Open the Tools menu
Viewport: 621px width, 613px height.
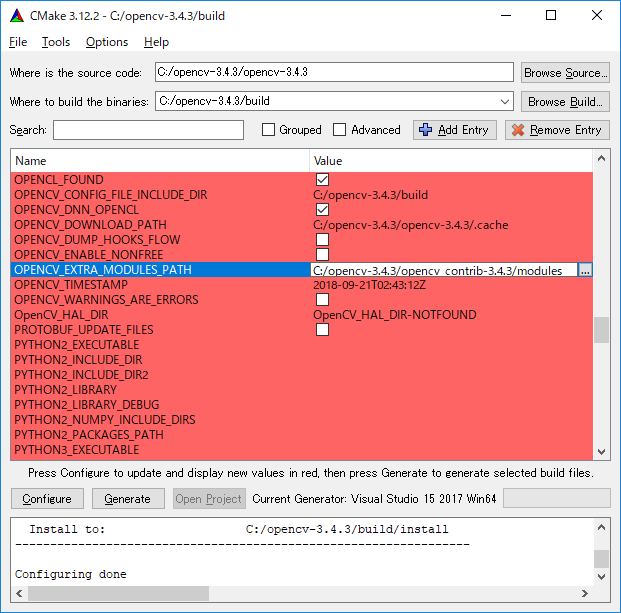click(56, 42)
